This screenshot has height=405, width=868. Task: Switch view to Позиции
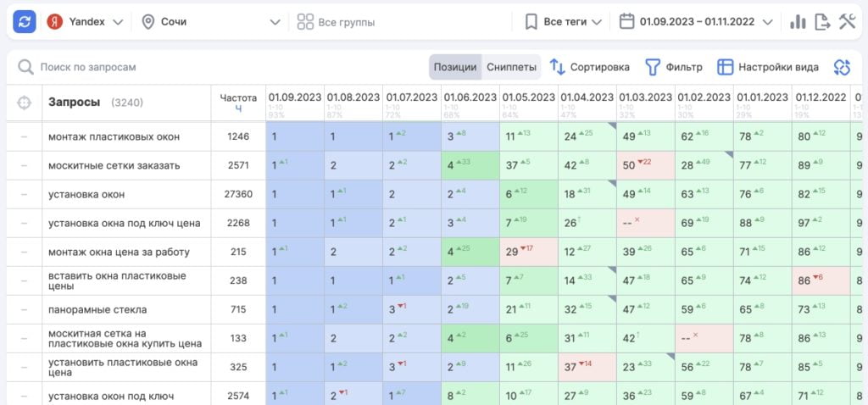pyautogui.click(x=455, y=67)
